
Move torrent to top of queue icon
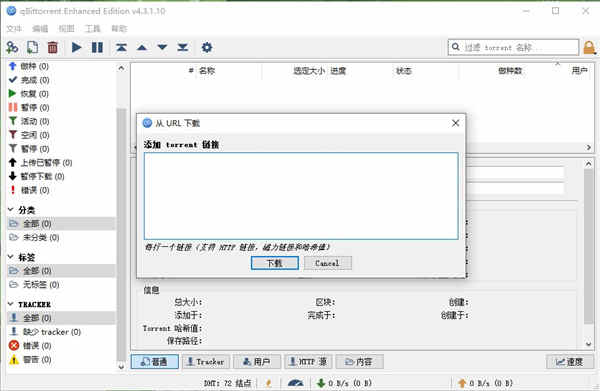click(x=121, y=47)
